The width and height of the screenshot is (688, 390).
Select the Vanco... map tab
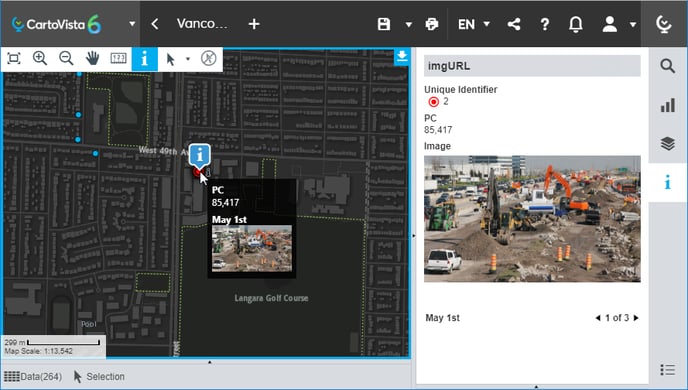point(202,24)
